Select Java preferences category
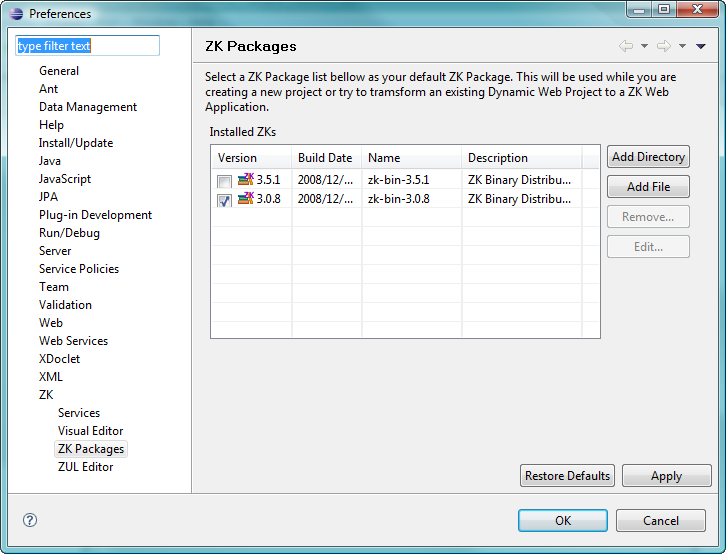 point(50,161)
